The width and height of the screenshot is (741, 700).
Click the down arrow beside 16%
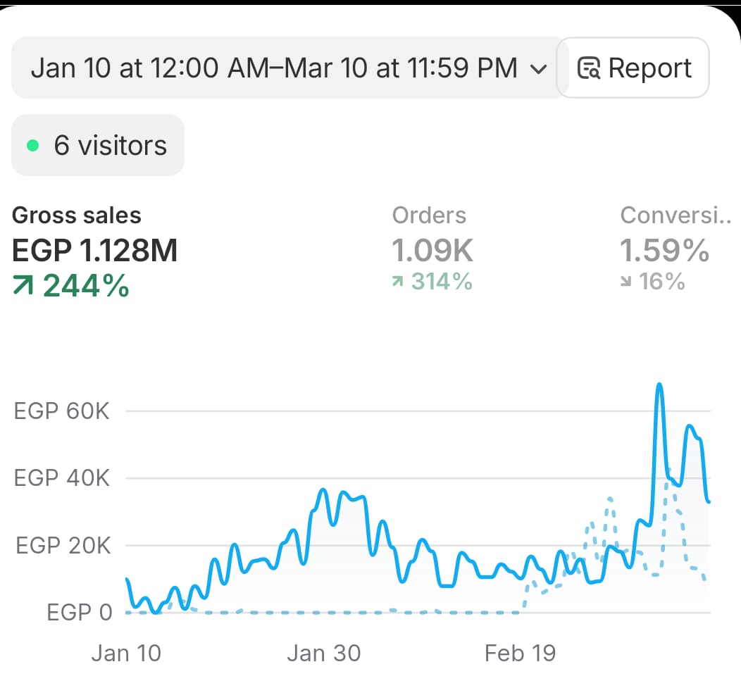click(626, 282)
